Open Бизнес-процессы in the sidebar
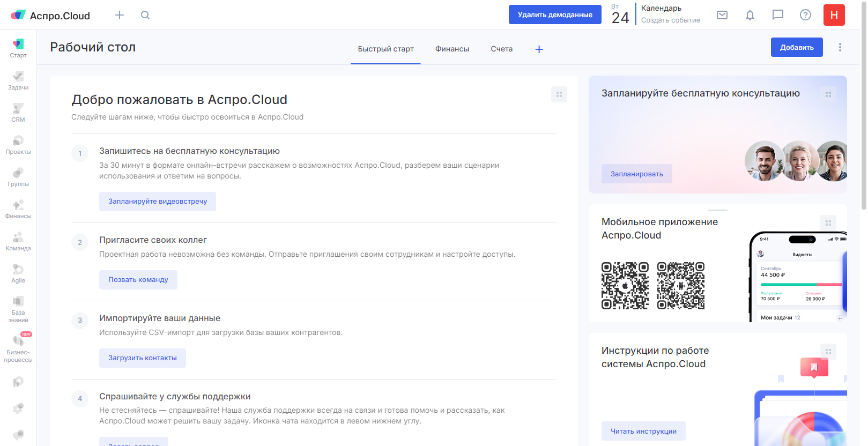The image size is (868, 446). tap(18, 348)
